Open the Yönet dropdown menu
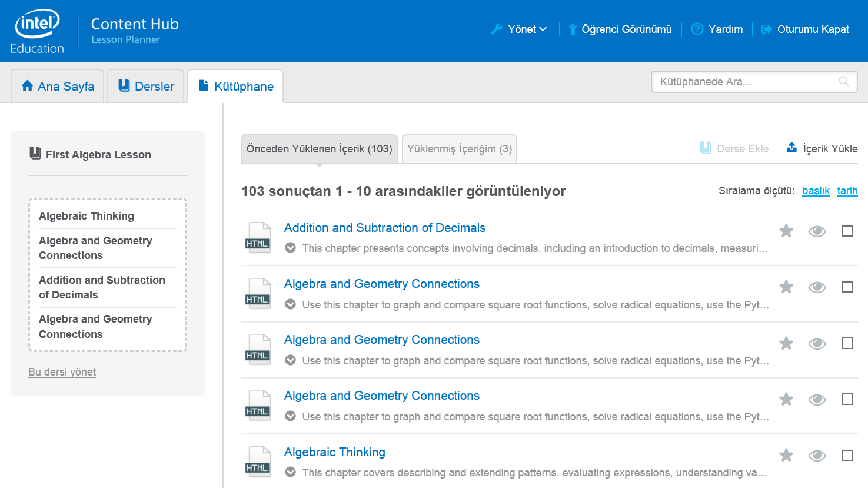The width and height of the screenshot is (868, 488). (527, 29)
